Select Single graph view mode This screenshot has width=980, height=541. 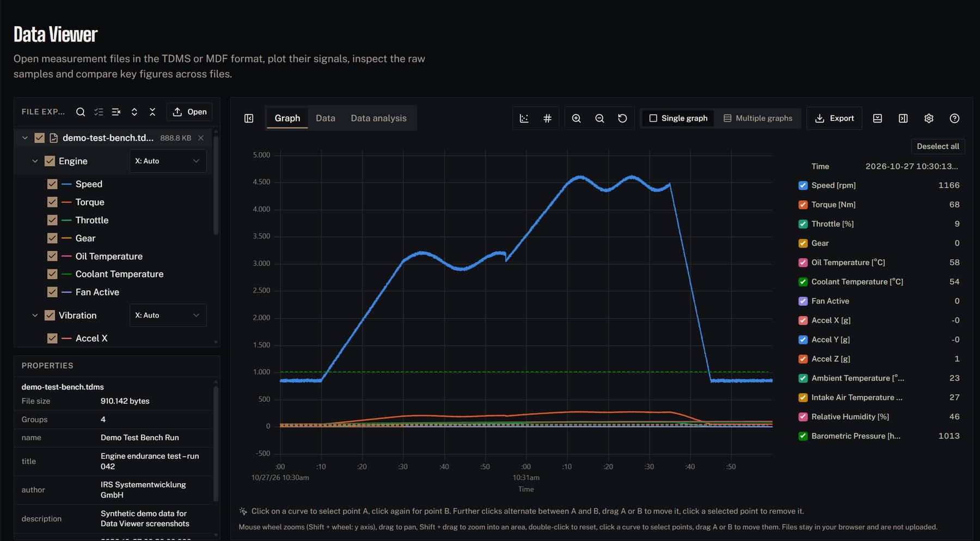[x=678, y=118]
